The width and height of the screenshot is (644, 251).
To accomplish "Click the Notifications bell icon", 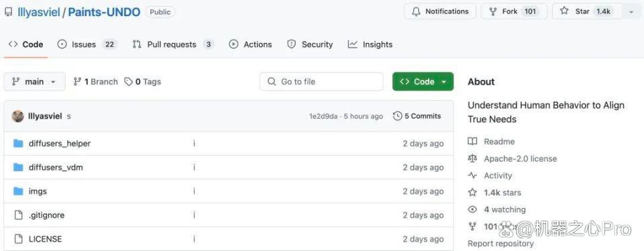I will 416,11.
